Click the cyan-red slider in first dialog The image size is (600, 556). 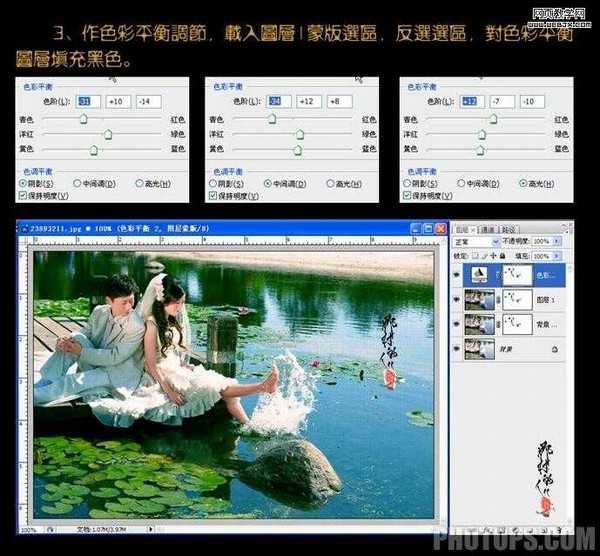(x=84, y=118)
